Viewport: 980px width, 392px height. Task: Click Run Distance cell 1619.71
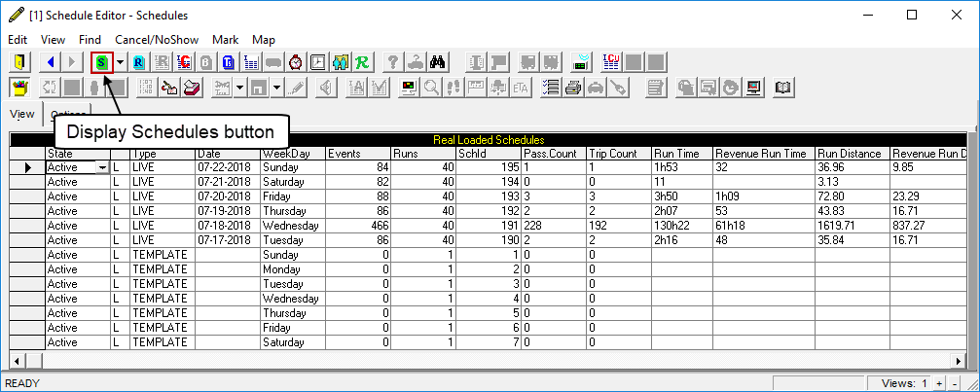click(x=853, y=226)
